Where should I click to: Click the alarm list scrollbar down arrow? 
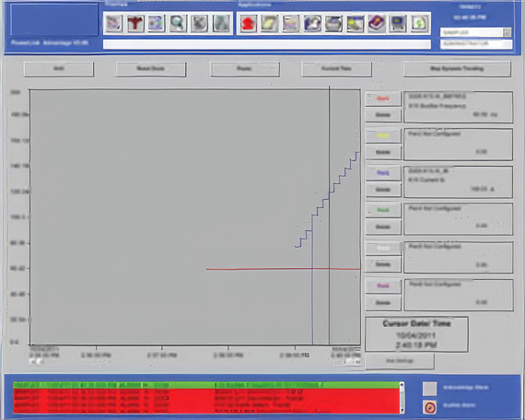pos(402,411)
